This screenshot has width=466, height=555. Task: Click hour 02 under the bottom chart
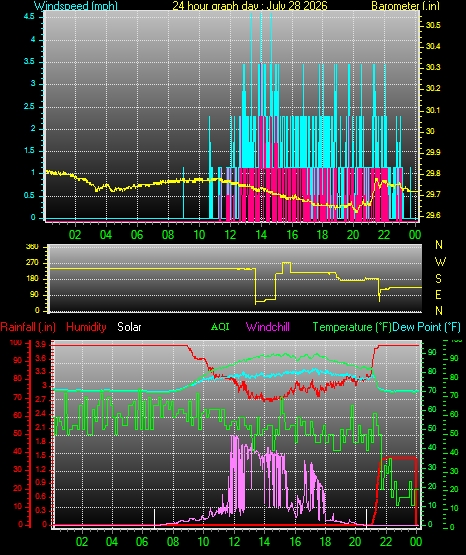click(x=82, y=542)
